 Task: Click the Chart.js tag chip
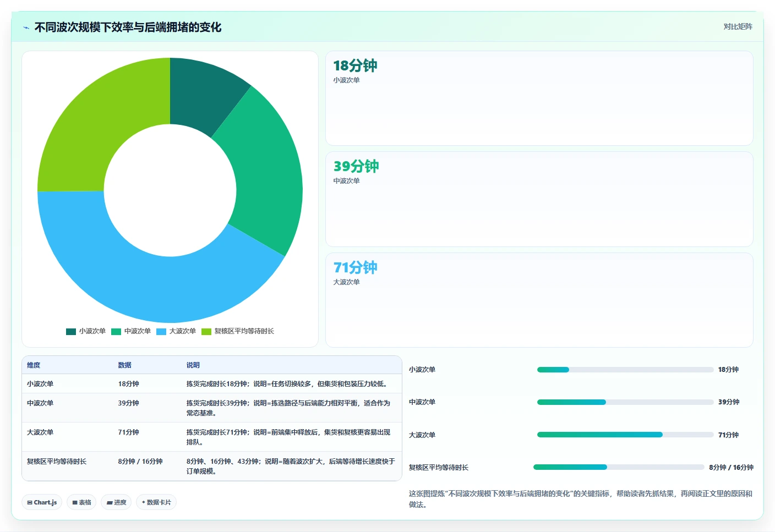[42, 502]
